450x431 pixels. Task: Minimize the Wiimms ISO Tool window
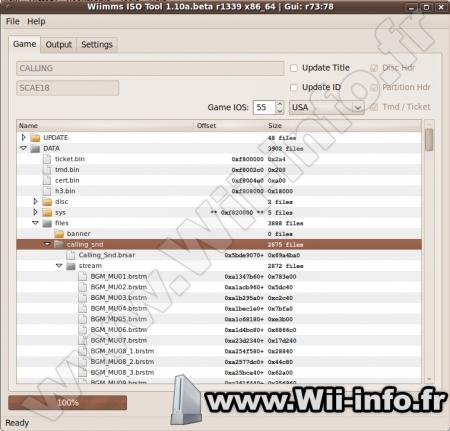point(412,7)
